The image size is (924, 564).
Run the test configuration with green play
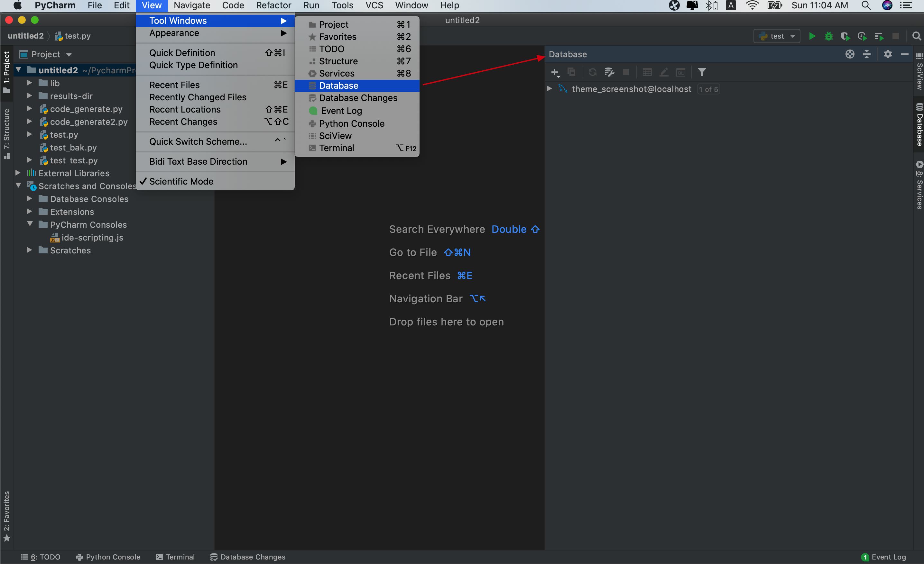(x=812, y=36)
